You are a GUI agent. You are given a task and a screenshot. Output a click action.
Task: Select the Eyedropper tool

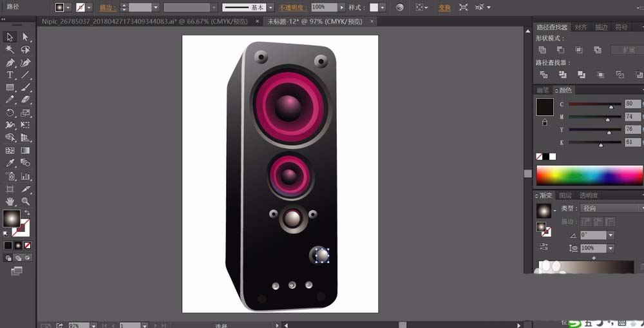[10, 163]
